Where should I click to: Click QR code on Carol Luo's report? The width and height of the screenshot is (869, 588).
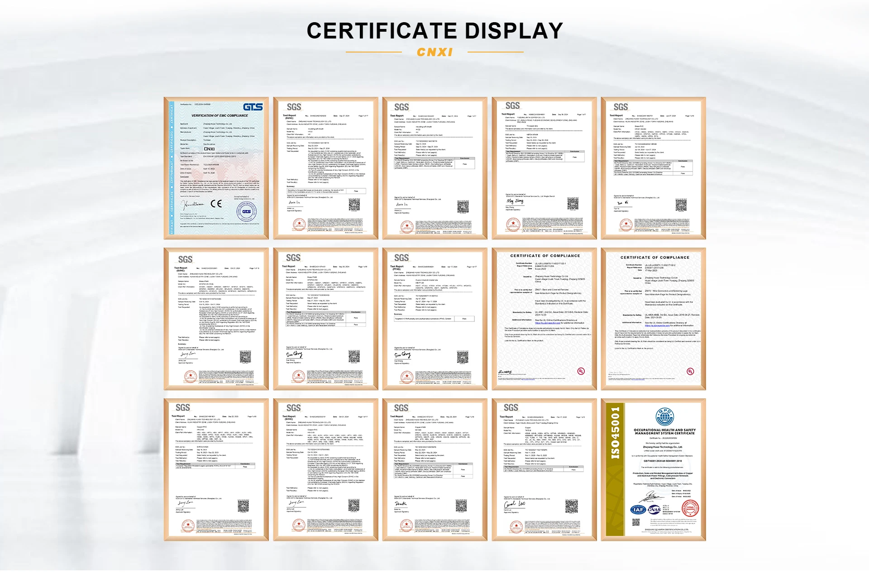[572, 507]
